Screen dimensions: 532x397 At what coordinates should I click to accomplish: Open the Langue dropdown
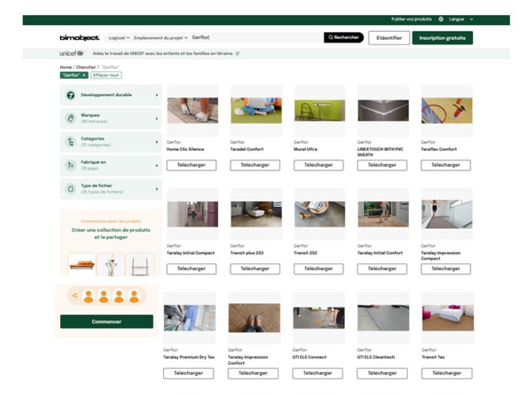pos(461,19)
